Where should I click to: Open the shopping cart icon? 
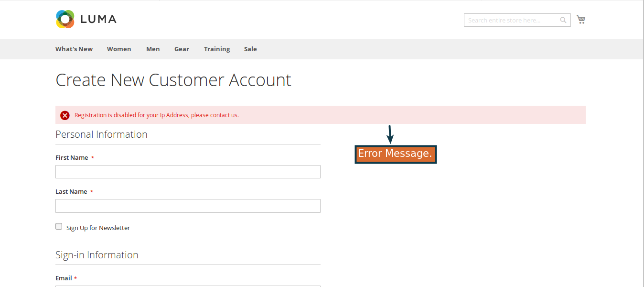581,20
